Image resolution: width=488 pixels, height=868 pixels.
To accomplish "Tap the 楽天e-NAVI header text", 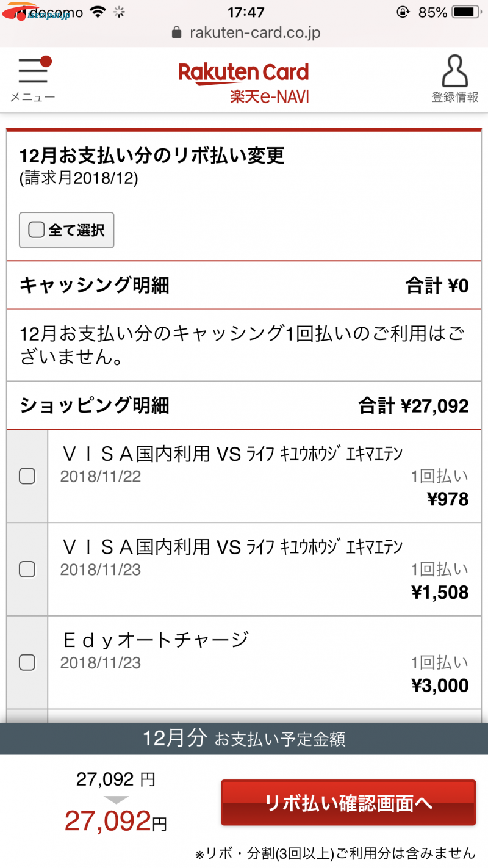I will pos(270,96).
